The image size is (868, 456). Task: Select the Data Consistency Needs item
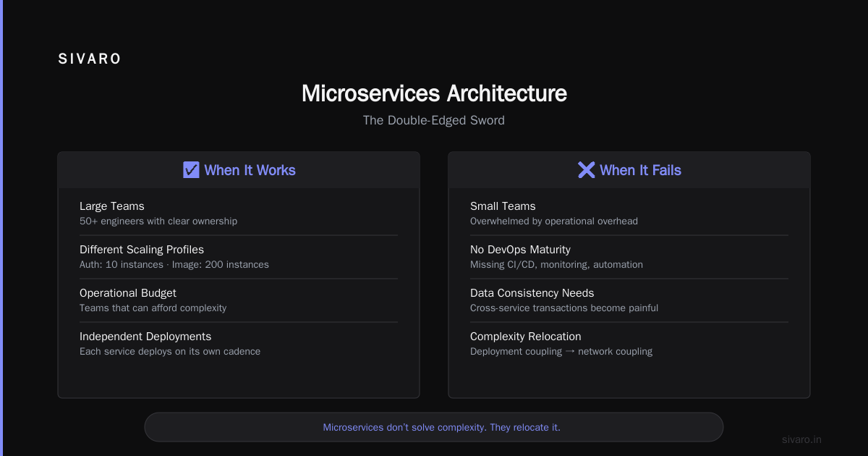(532, 293)
